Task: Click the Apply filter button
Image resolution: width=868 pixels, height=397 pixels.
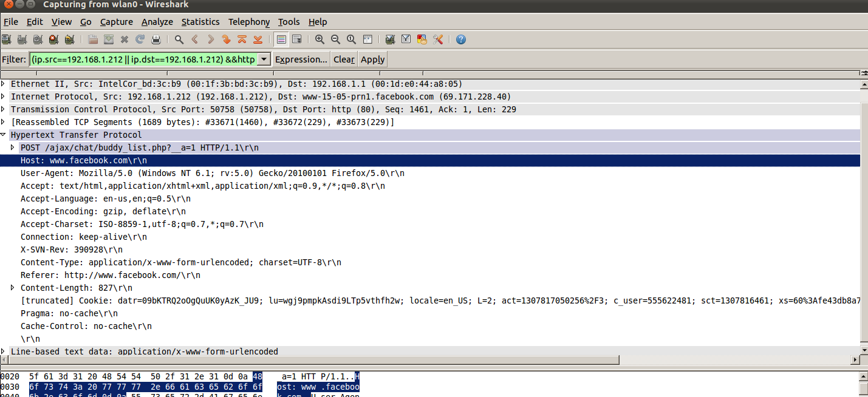Action: pos(373,59)
